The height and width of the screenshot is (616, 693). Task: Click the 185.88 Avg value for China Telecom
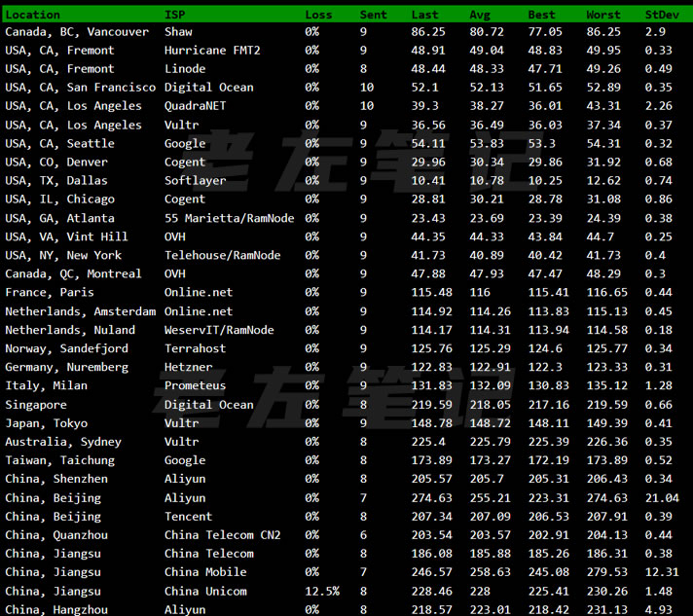coord(490,554)
